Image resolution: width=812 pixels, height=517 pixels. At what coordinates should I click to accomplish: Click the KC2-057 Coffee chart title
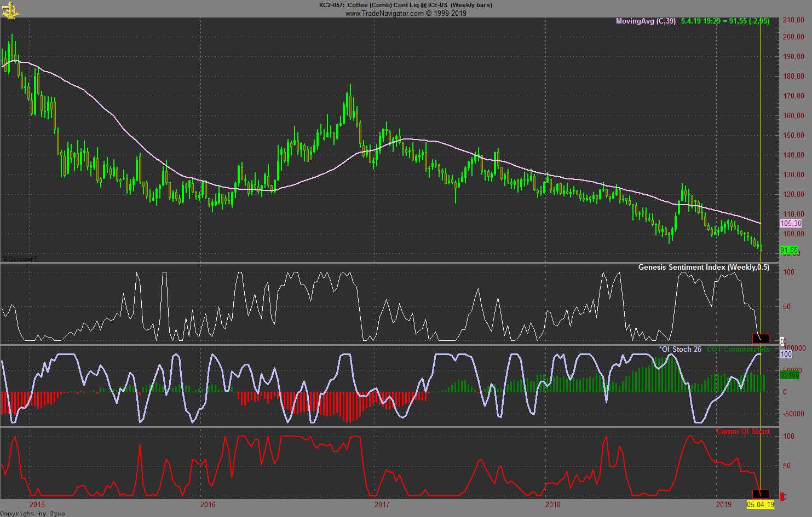[405, 5]
